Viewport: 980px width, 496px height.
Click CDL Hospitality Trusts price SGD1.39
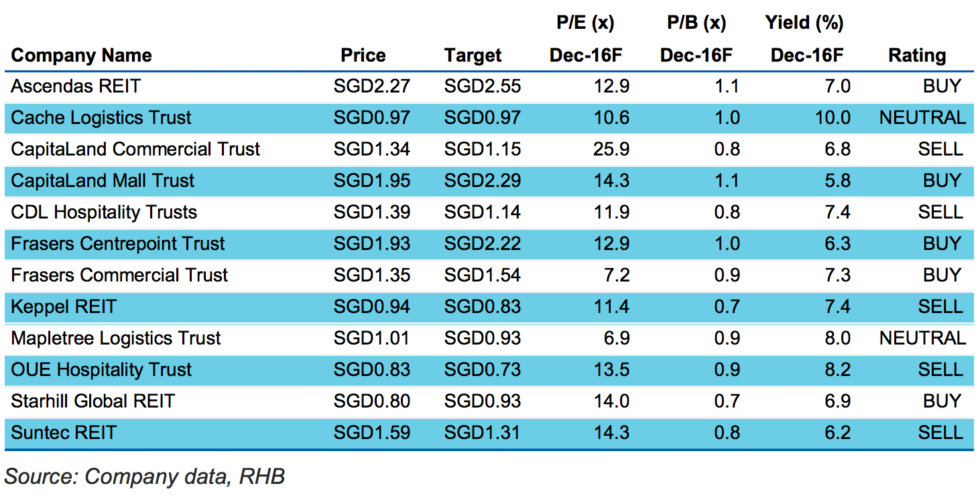point(372,212)
